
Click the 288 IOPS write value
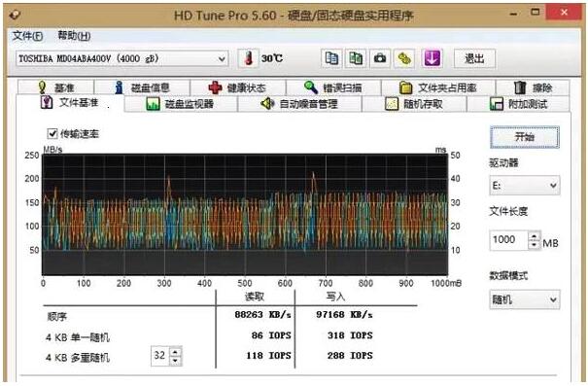[350, 355]
